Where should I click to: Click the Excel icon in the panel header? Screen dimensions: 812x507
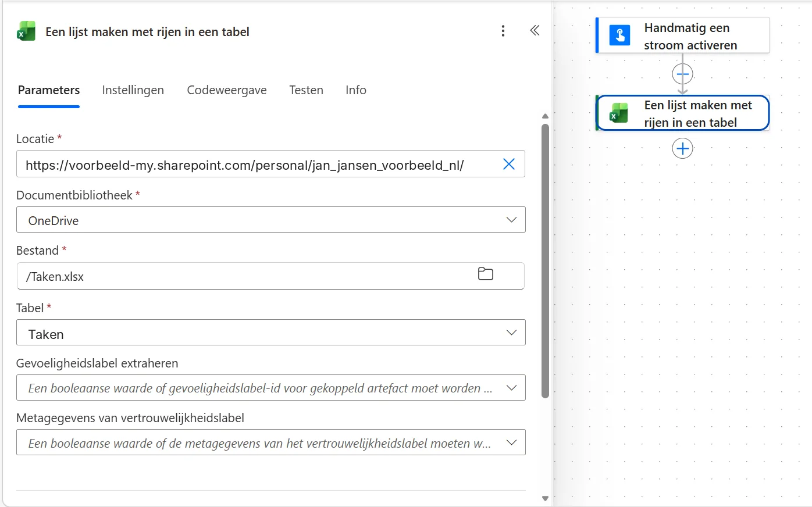pos(26,31)
